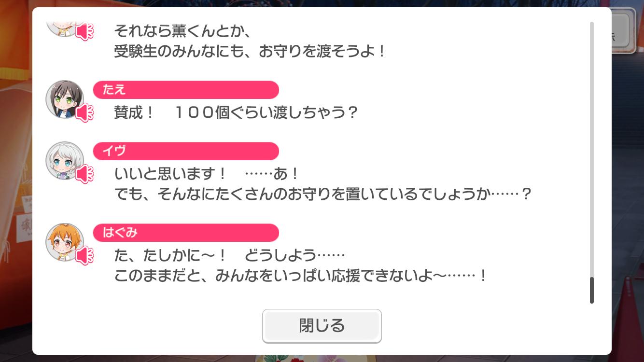
Task: Tap イヴ's white-haired character portrait
Action: coord(65,161)
